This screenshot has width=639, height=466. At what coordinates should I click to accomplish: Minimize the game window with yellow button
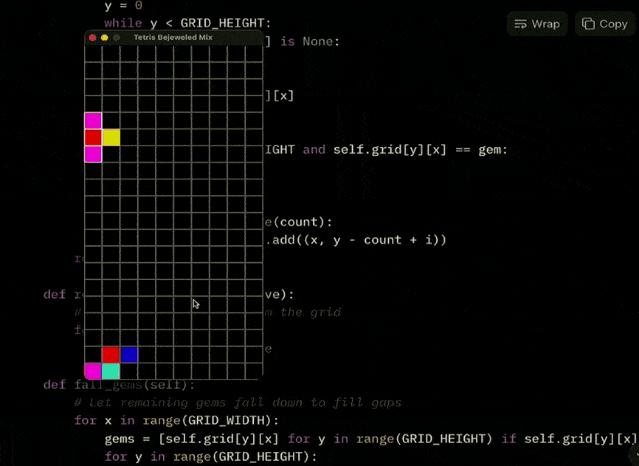pos(105,38)
